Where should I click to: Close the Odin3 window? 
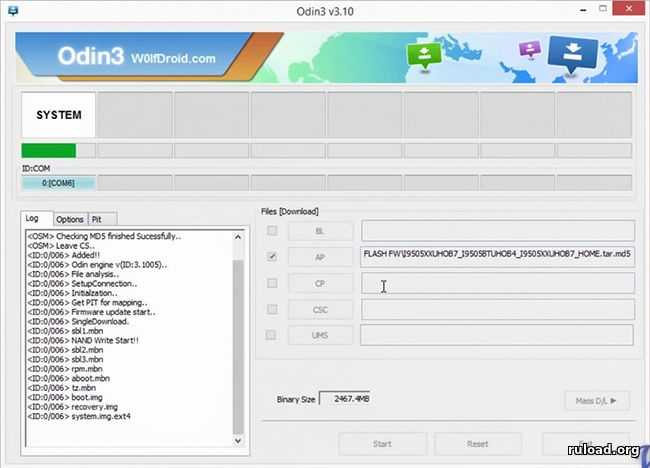click(x=629, y=8)
